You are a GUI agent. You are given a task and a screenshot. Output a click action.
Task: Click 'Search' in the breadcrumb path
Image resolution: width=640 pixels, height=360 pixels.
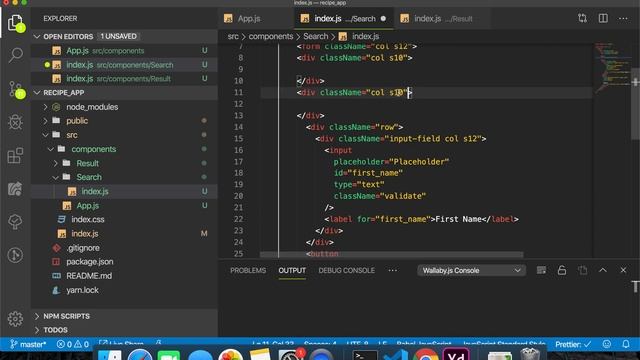tap(316, 36)
